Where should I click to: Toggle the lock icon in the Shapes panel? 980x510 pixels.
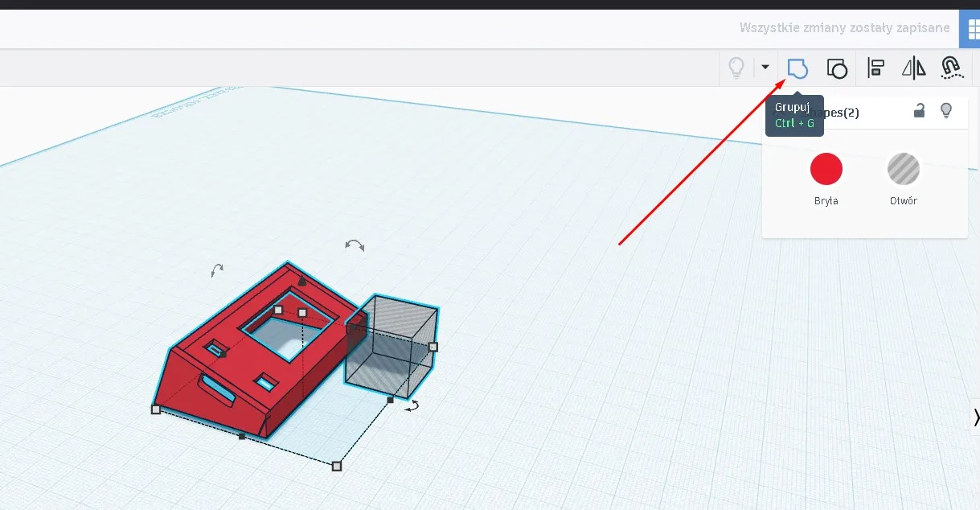919,111
